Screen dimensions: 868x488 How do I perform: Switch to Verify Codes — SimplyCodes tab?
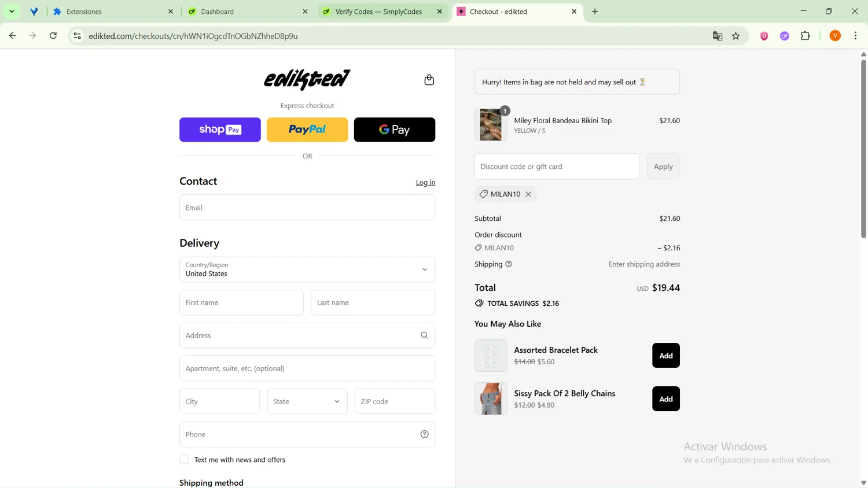pos(382,12)
